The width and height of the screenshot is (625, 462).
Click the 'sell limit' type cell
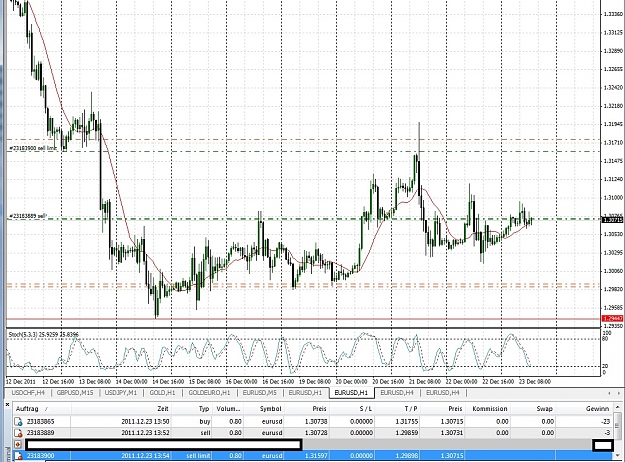tap(198, 456)
